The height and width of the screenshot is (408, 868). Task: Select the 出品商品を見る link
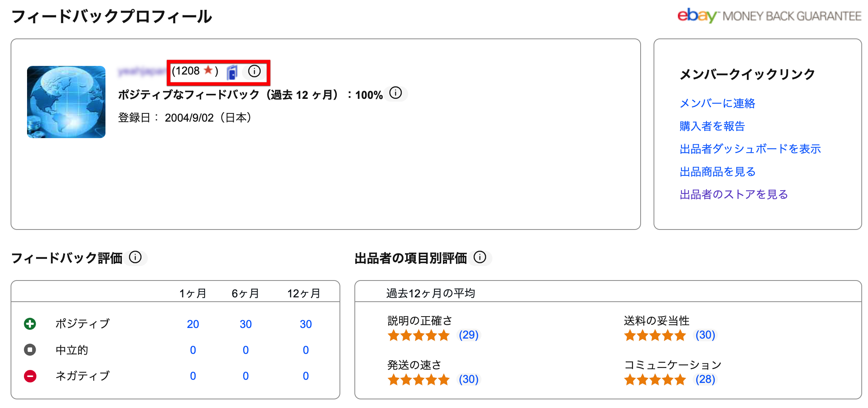[717, 171]
